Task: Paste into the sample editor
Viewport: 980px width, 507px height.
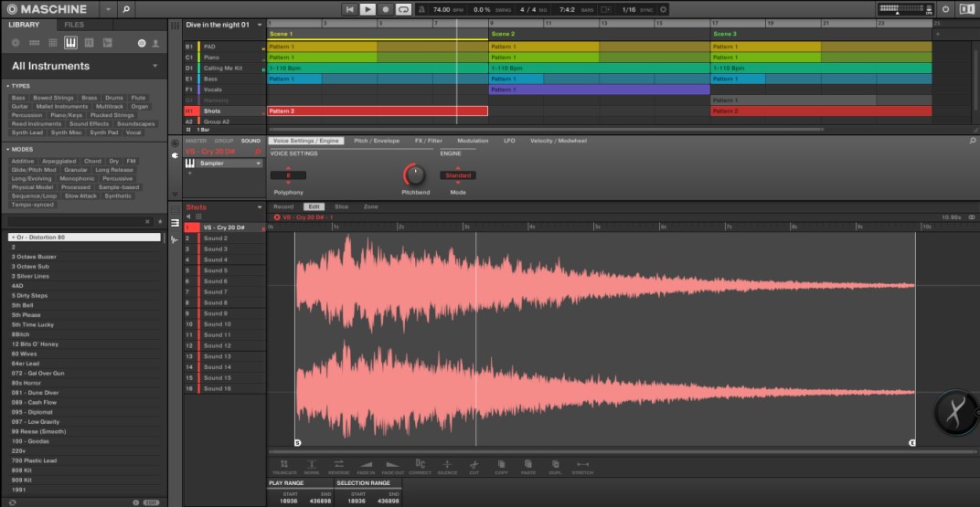Action: point(528,467)
